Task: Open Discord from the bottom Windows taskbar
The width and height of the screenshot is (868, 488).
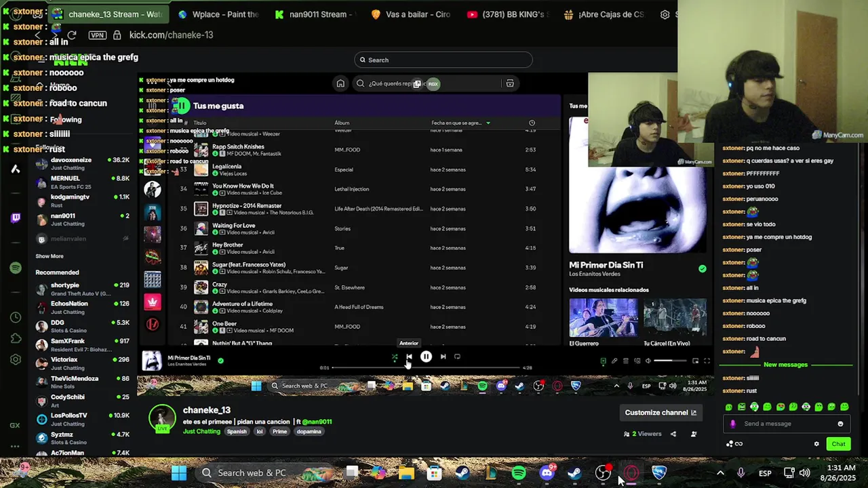Action: click(x=547, y=473)
